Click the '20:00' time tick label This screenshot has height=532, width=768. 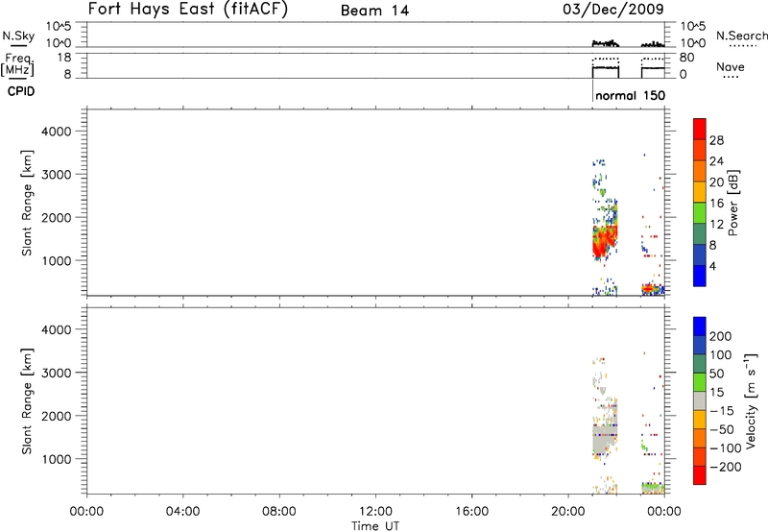568,512
